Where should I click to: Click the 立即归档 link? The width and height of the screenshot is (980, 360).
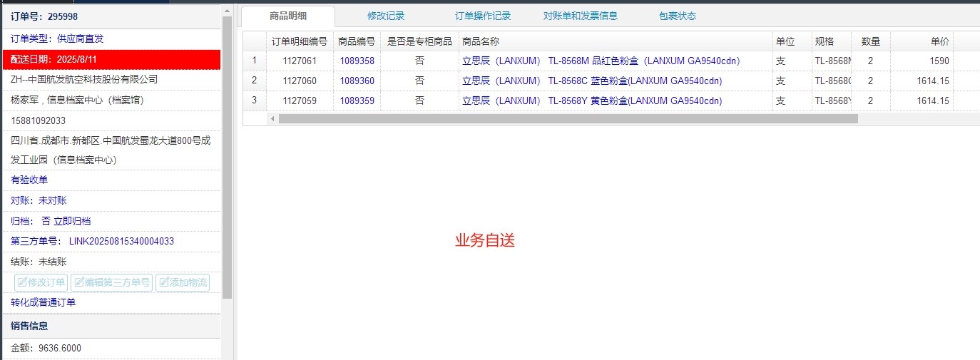(x=72, y=221)
